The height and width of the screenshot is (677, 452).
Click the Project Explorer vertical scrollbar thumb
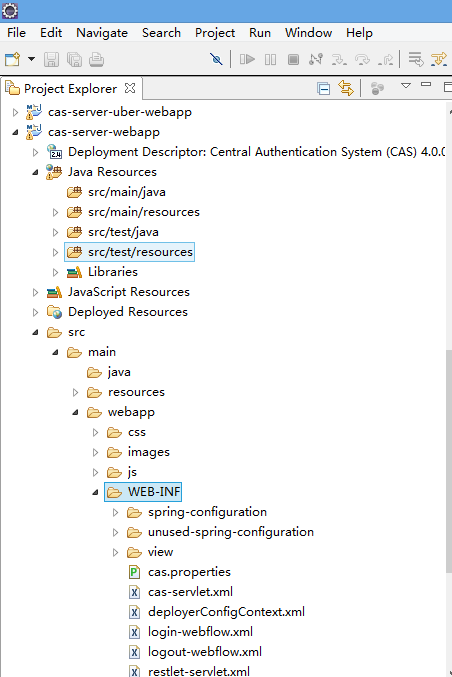click(x=449, y=462)
